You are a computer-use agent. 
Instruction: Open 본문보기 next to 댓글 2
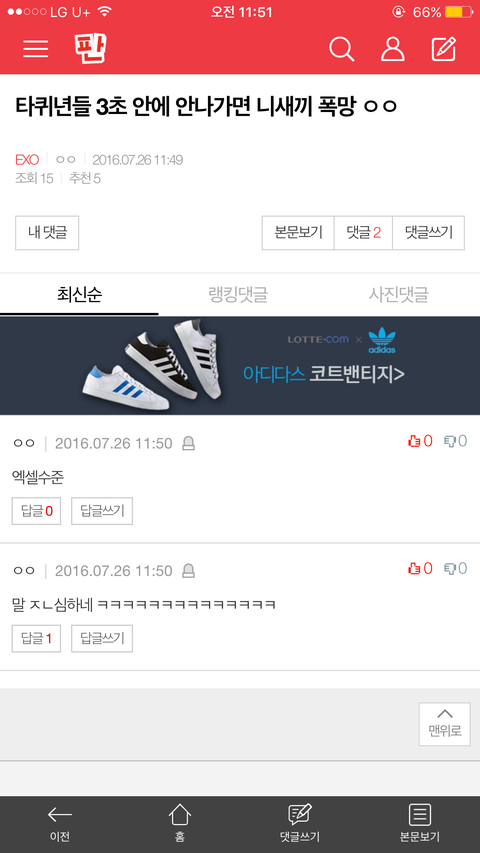298,233
